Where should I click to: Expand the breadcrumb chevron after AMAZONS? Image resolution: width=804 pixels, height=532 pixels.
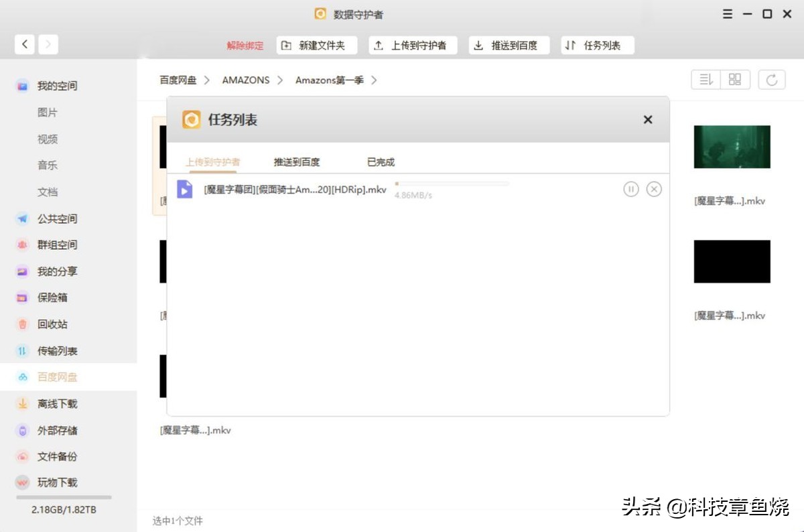coord(279,80)
